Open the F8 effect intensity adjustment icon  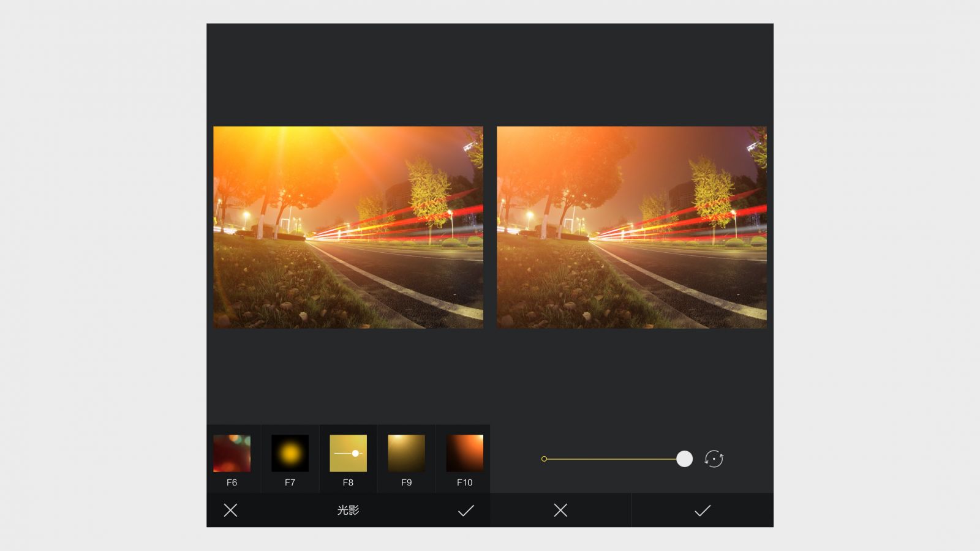coord(348,453)
